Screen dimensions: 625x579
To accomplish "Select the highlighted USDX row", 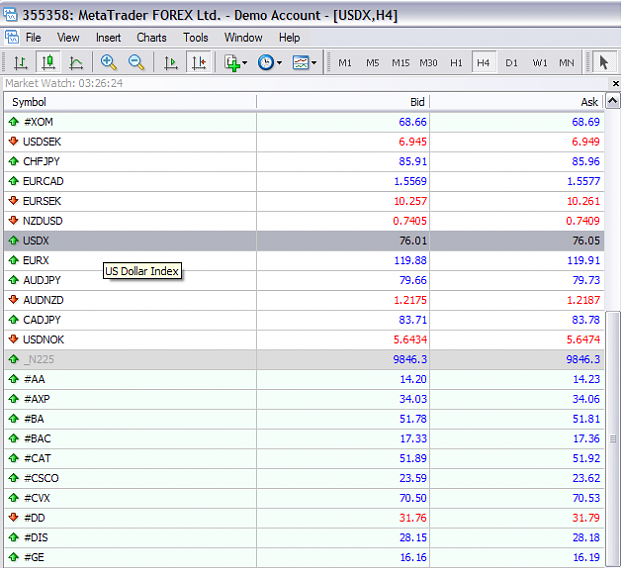I will [x=304, y=241].
